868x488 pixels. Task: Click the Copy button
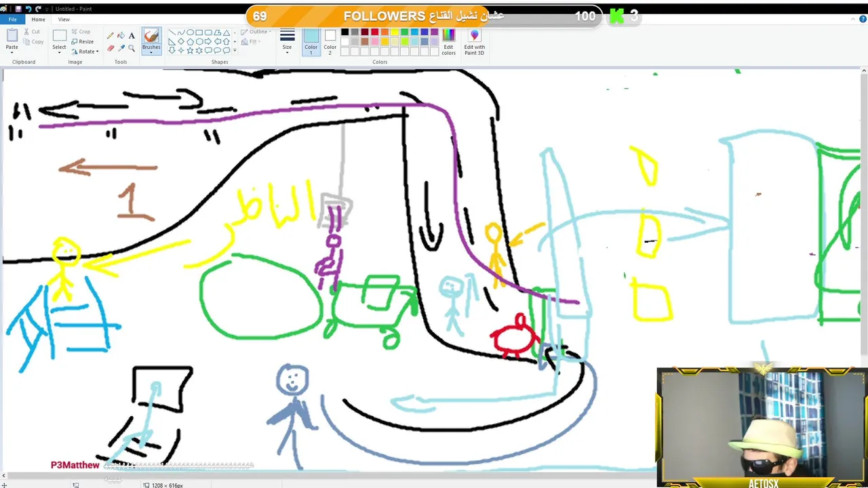coord(32,41)
